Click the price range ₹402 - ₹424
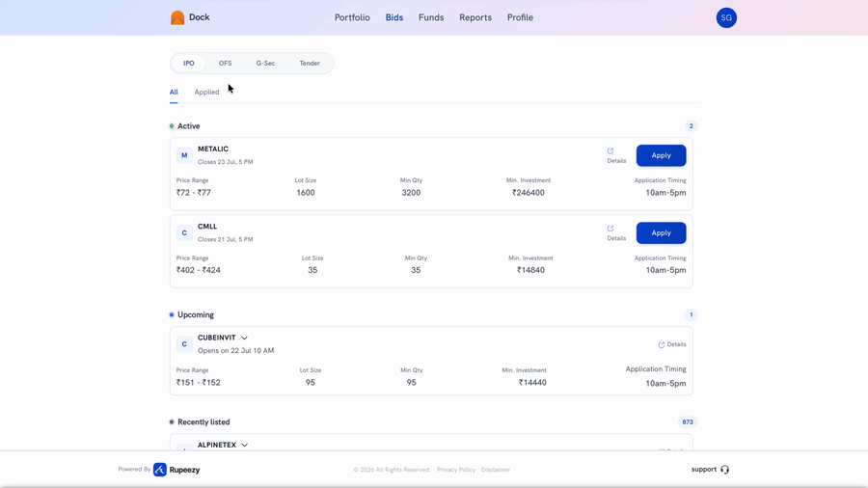This screenshot has width=868, height=488. (198, 270)
